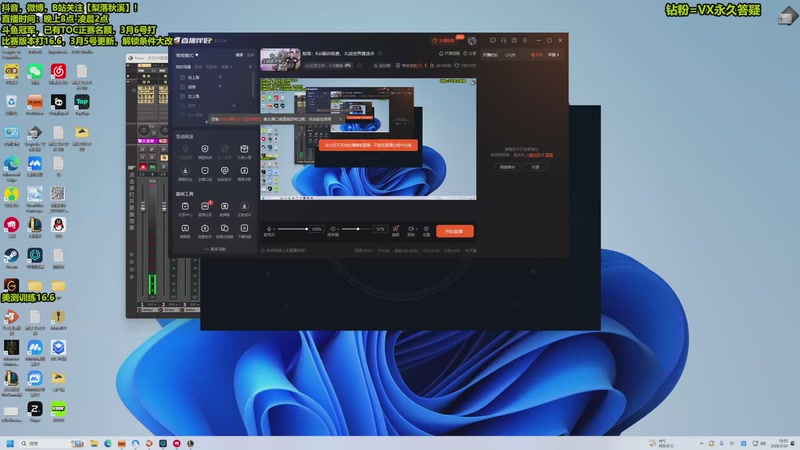800x450 pixels.
Task: Open the user avatar in title bar
Action: click(472, 40)
